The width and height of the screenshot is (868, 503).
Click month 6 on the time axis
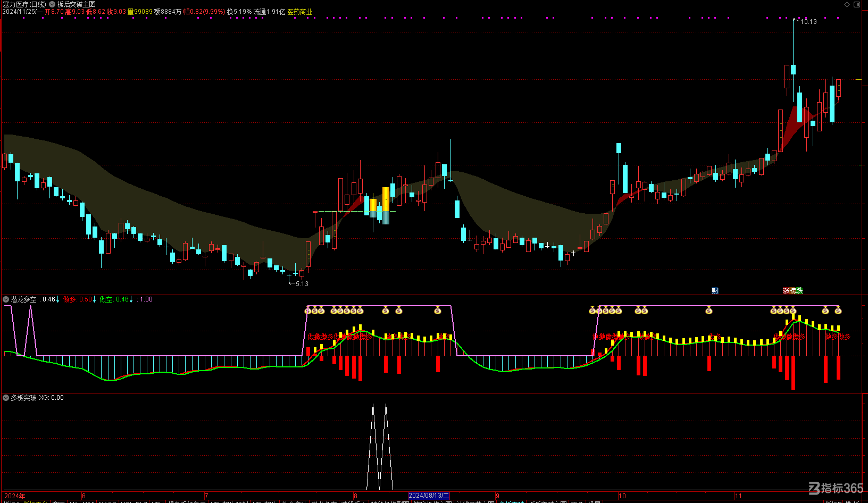pyautogui.click(x=84, y=496)
